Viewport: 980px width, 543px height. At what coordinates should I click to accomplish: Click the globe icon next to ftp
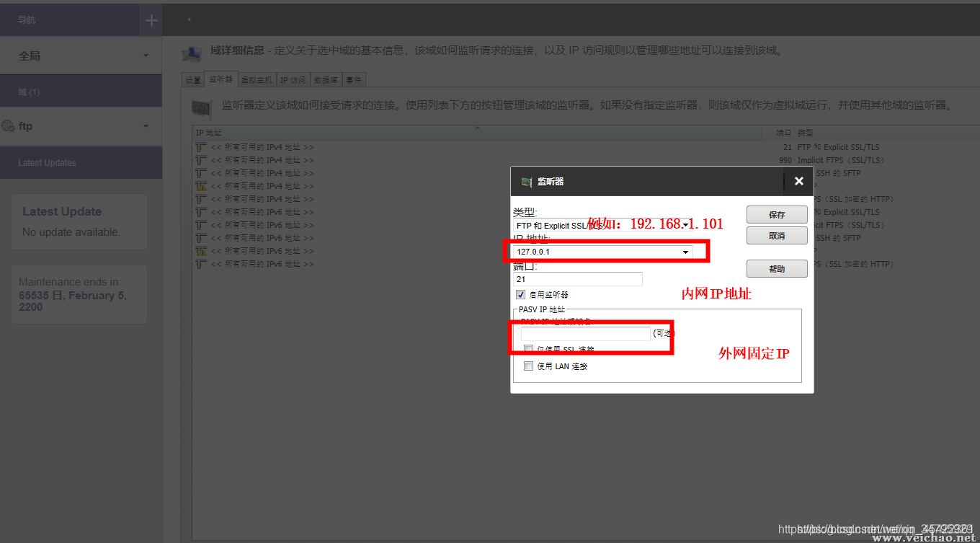8,125
